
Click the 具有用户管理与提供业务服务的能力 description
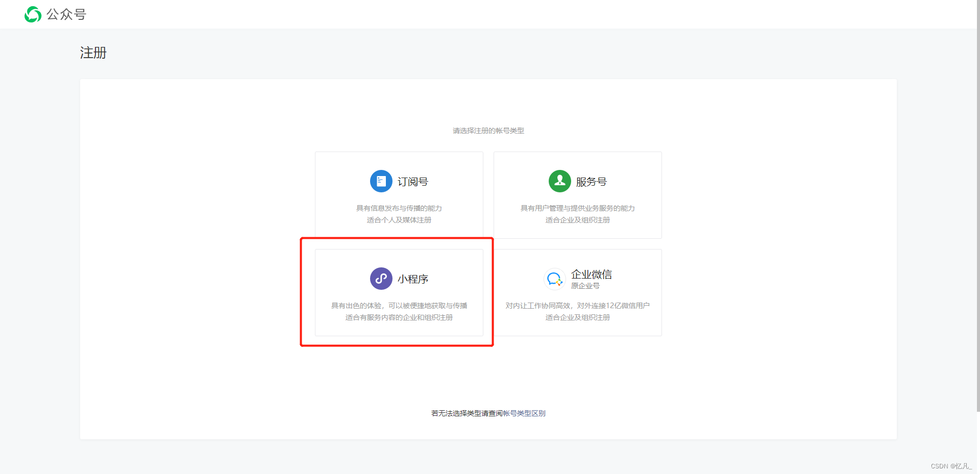tap(578, 208)
